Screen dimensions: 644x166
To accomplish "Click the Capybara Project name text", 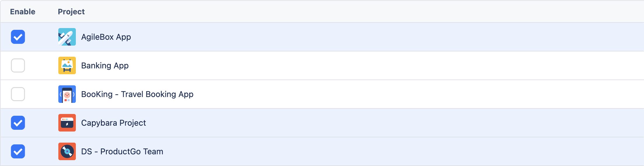I will pos(113,123).
